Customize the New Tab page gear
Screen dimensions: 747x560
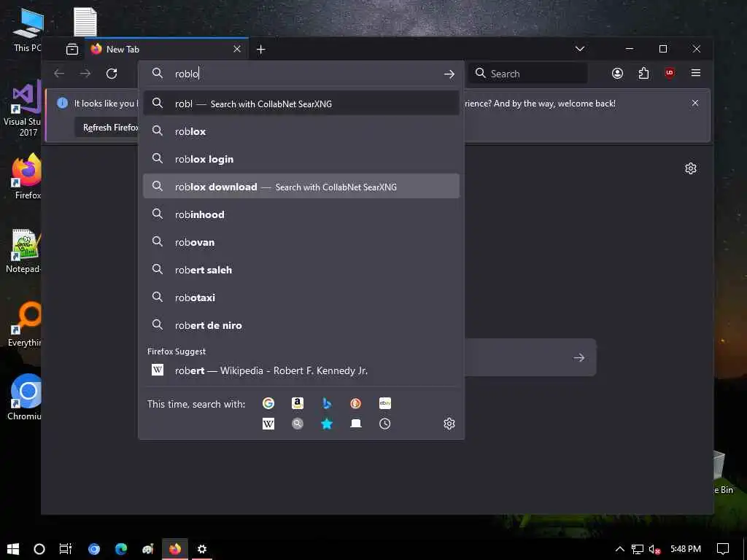point(691,168)
